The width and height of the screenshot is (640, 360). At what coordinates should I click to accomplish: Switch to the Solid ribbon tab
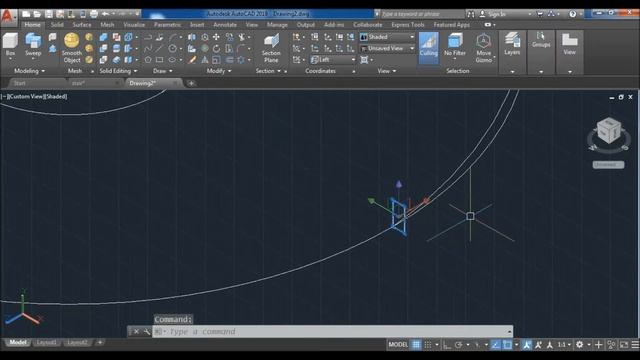click(57, 25)
